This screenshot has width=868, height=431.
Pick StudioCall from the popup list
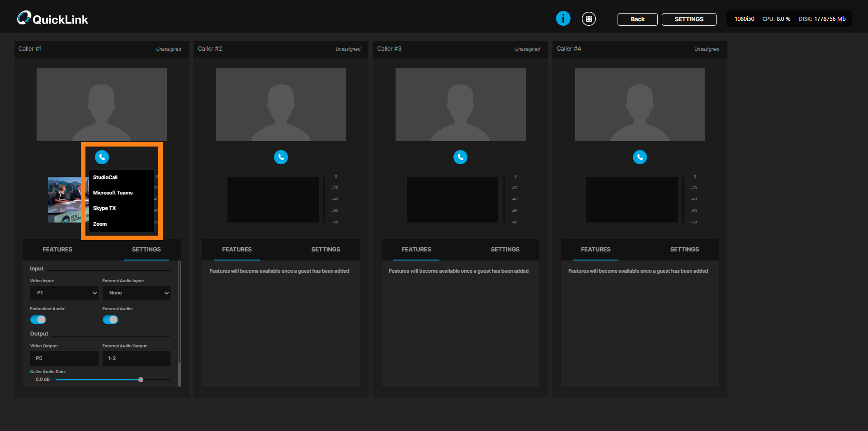pos(105,177)
